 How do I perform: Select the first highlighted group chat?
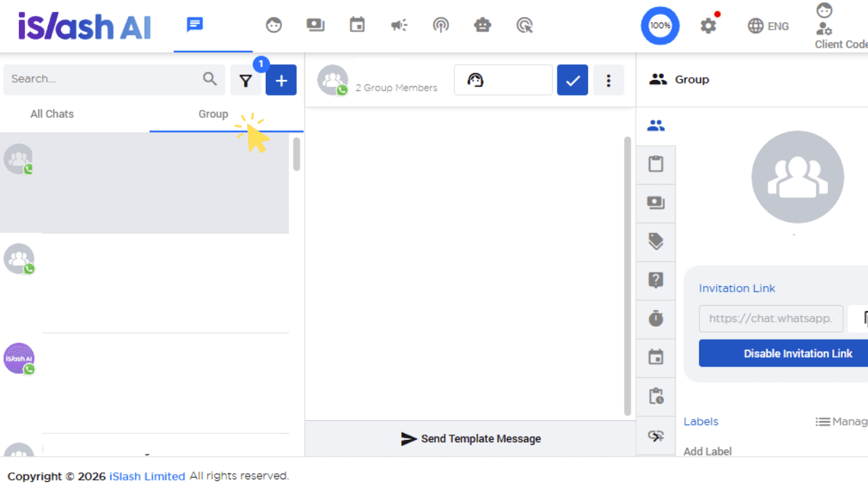coord(144,183)
